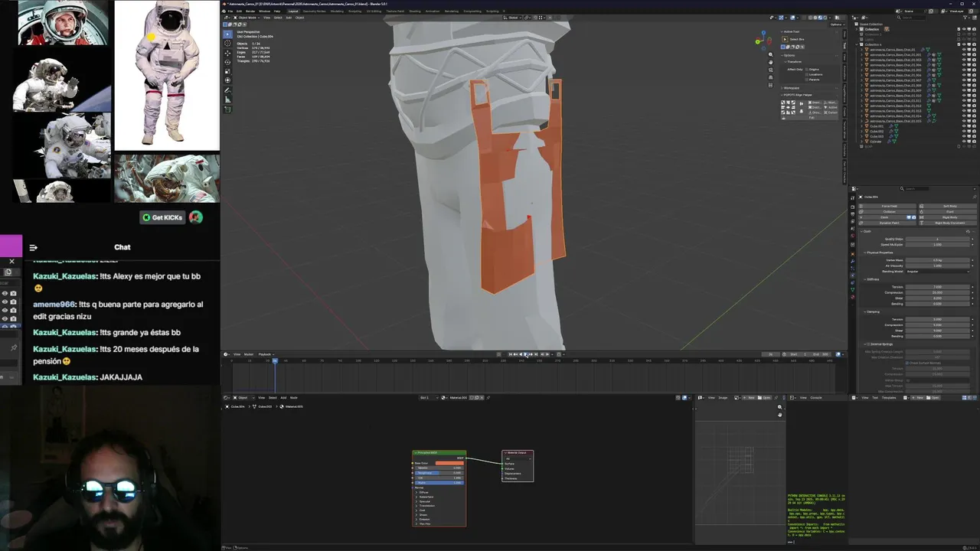980x551 pixels.
Task: Pin the Cube.004 properties panel
Action: point(975,197)
